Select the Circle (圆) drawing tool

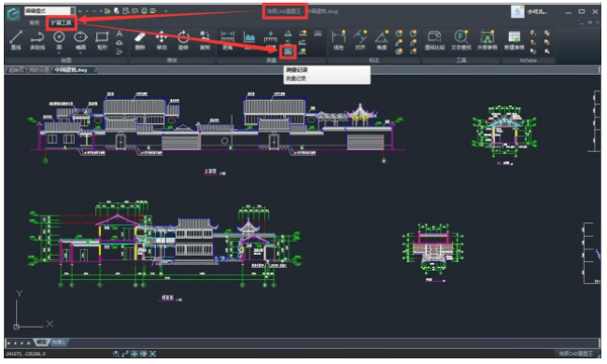pyautogui.click(x=59, y=39)
